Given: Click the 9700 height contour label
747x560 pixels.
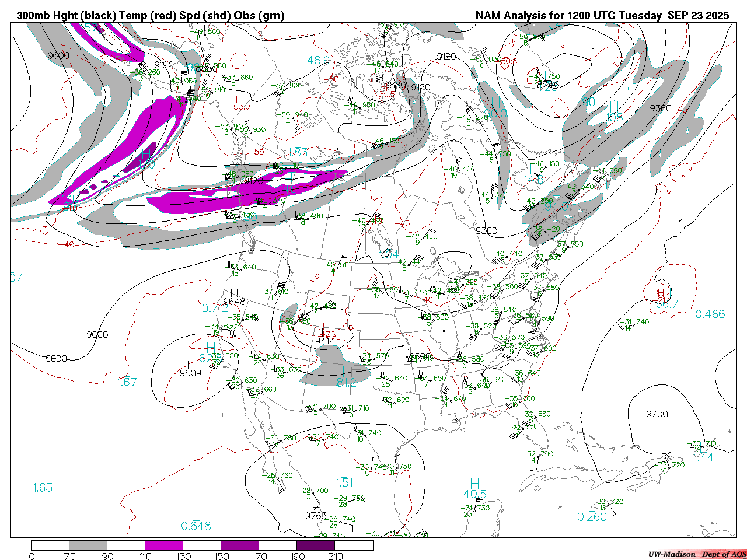Looking at the screenshot, I should (657, 414).
